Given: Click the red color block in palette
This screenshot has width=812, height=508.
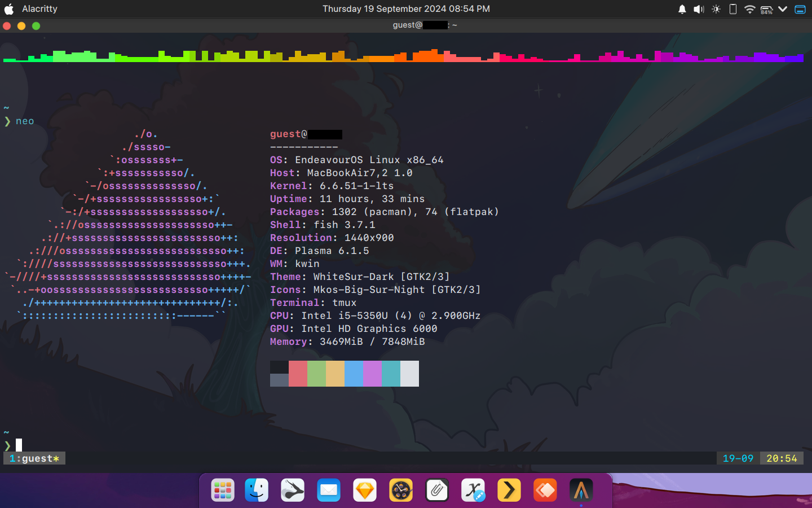Looking at the screenshot, I should click(x=298, y=374).
